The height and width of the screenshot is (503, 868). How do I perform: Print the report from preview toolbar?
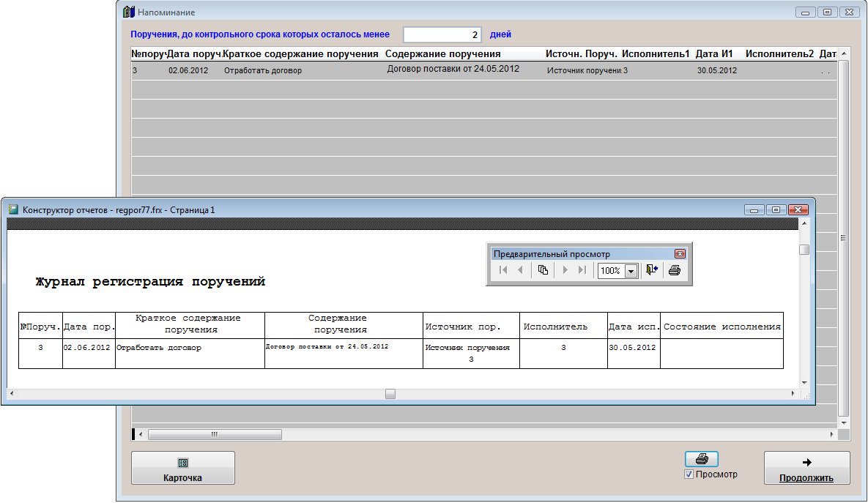tap(675, 270)
